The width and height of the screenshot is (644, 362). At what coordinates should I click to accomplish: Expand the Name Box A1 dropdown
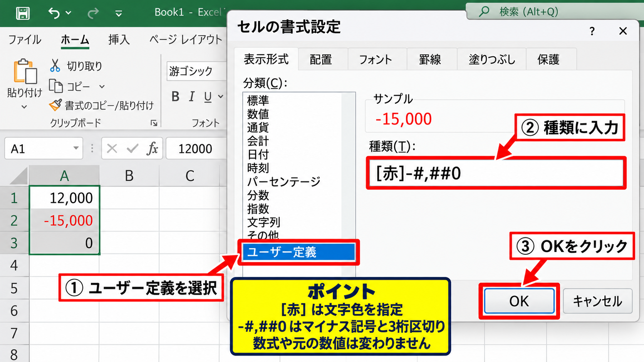point(76,148)
